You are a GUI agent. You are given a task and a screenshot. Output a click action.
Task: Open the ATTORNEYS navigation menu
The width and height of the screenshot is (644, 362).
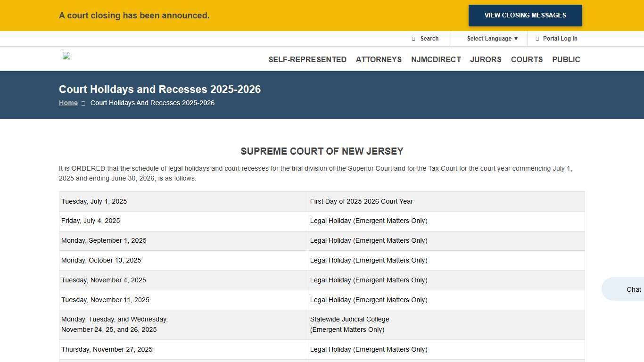click(378, 59)
